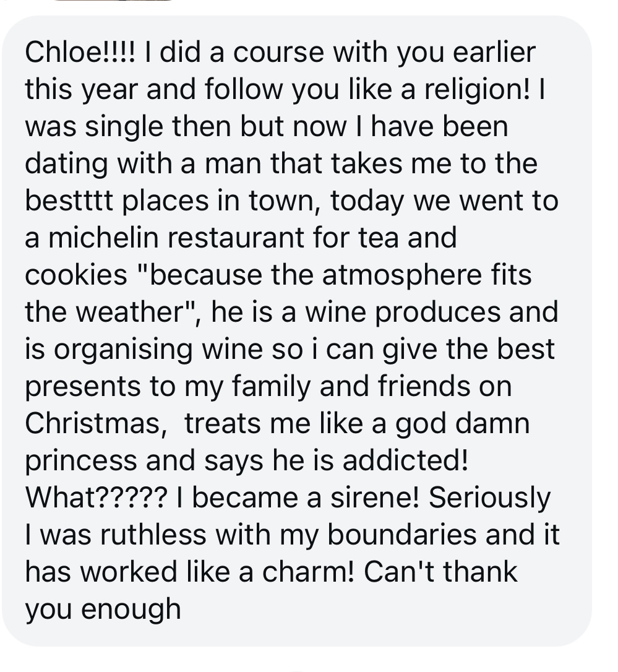Click the word "presents" at line start
The width and height of the screenshot is (618, 672).
(83, 387)
